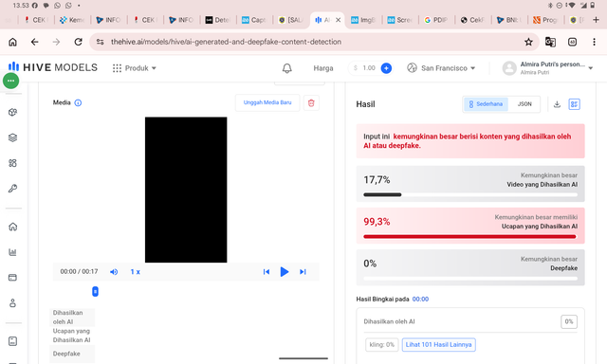This screenshot has height=364, width=607.
Task: Click the 0% Deepfake progress bar
Action: [470, 278]
